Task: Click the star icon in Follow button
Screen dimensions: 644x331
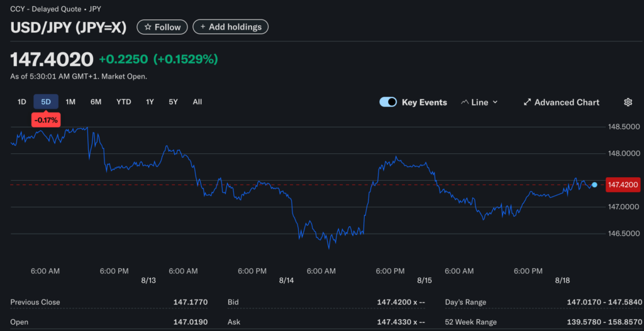Action: click(x=148, y=27)
